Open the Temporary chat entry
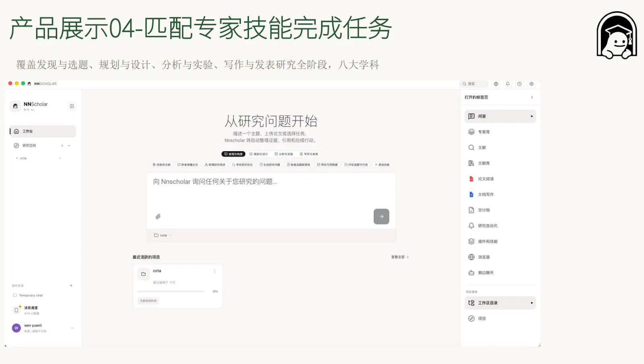 coord(28,295)
